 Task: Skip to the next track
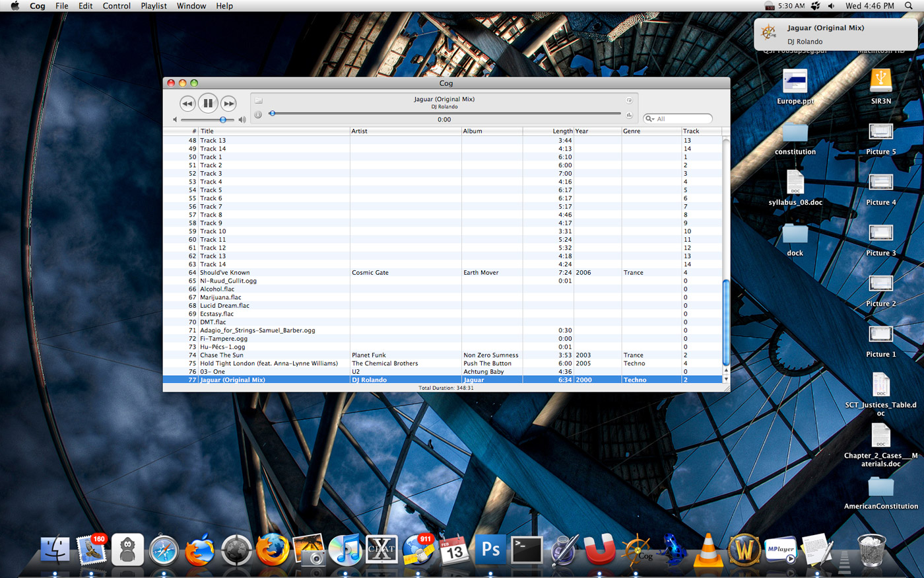(228, 104)
